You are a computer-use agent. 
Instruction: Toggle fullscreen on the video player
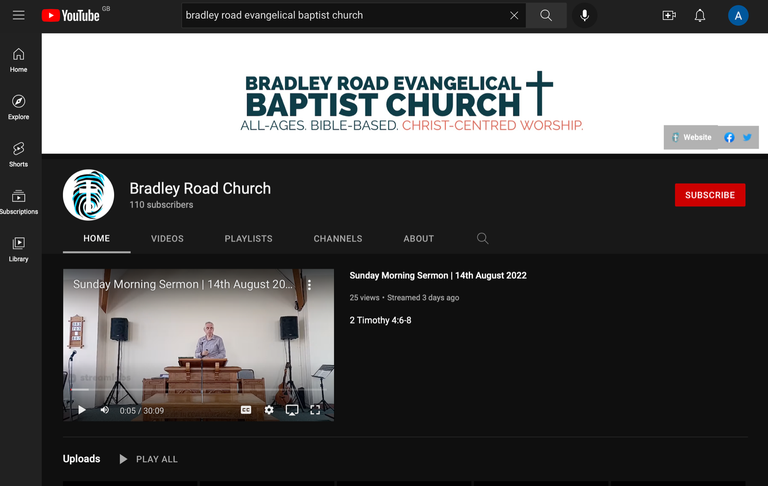315,410
